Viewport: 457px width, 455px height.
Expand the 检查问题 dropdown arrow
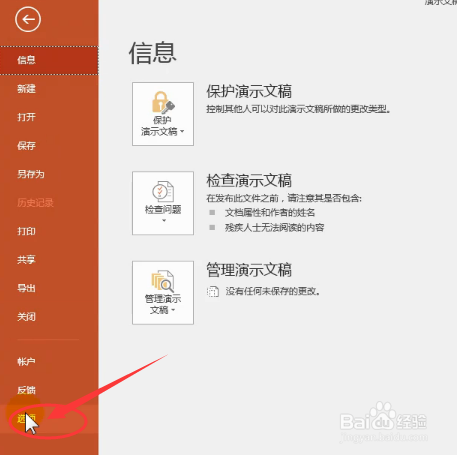[x=164, y=220]
